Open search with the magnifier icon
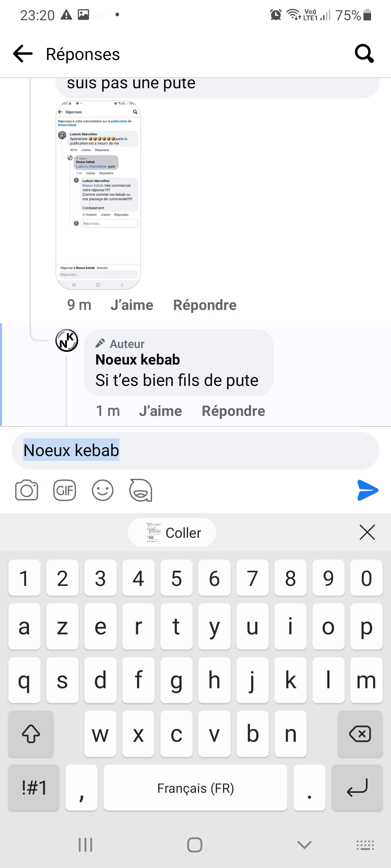 click(364, 54)
